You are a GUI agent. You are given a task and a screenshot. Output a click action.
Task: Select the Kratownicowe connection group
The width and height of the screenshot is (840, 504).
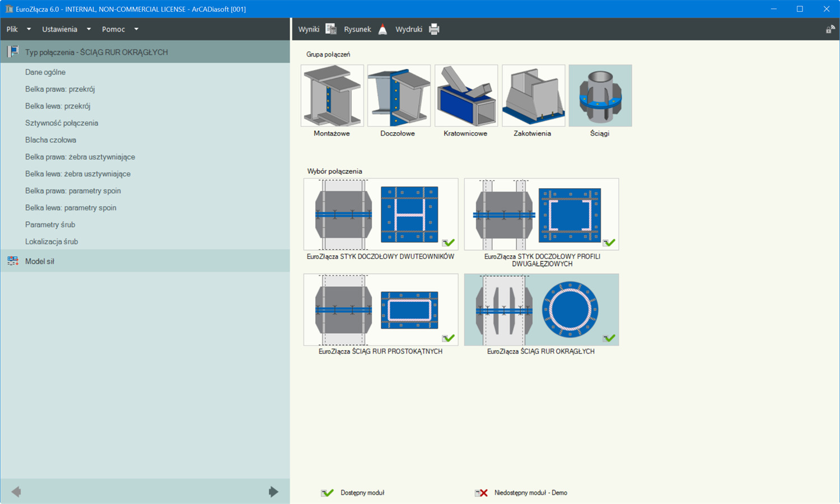[x=466, y=96]
